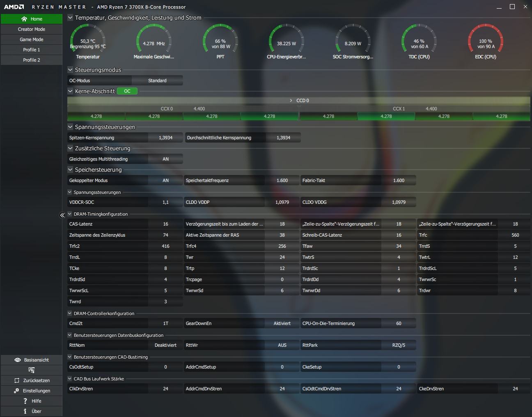Open Hilfe
This screenshot has width=532, height=417.
point(32,401)
